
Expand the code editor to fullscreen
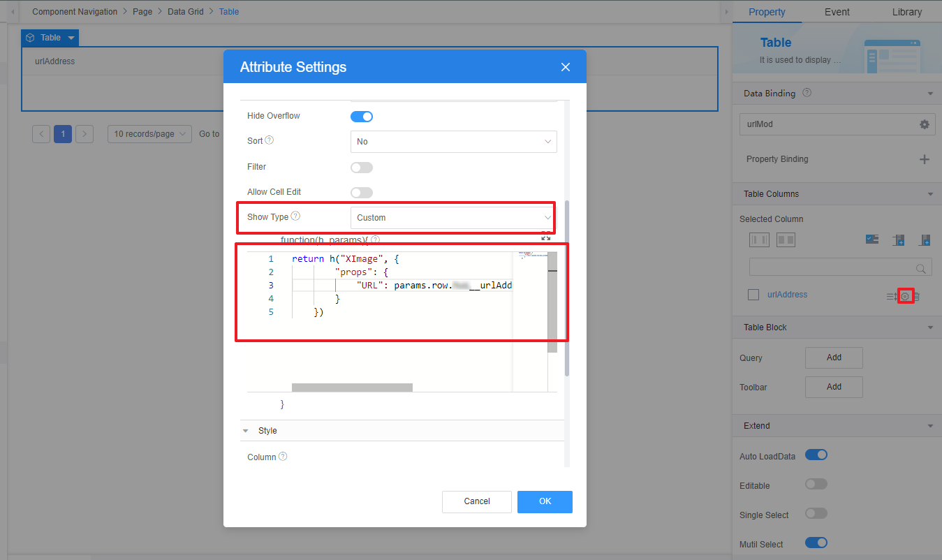pos(546,237)
